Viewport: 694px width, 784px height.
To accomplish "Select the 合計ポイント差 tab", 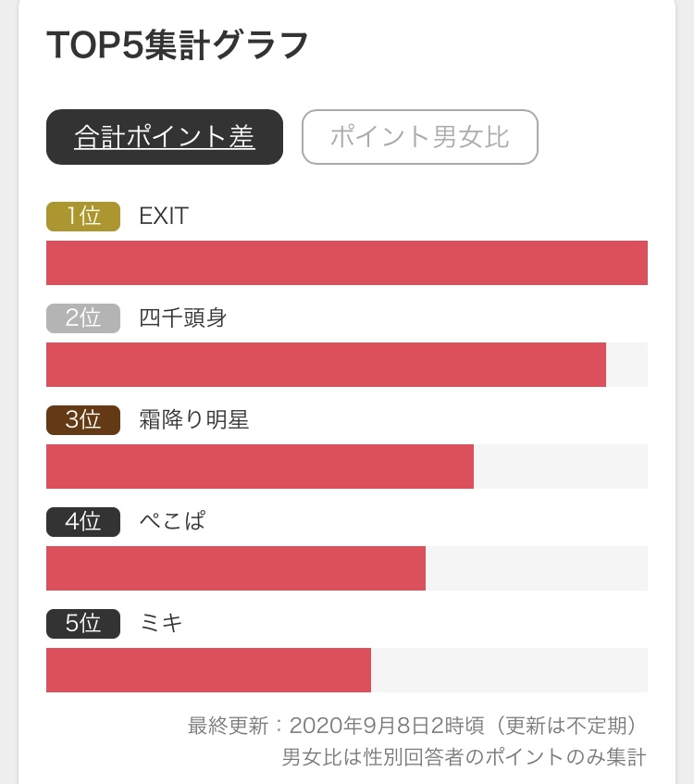I will [x=165, y=137].
